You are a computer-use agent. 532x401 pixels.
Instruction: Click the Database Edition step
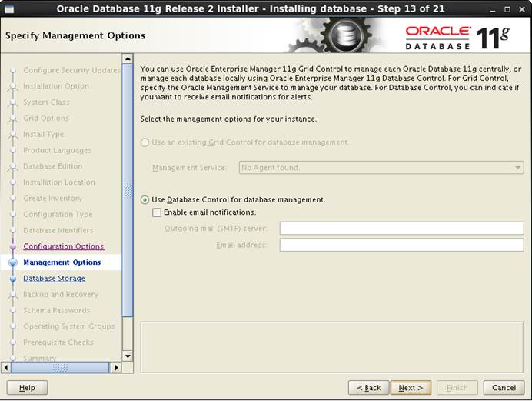(53, 166)
